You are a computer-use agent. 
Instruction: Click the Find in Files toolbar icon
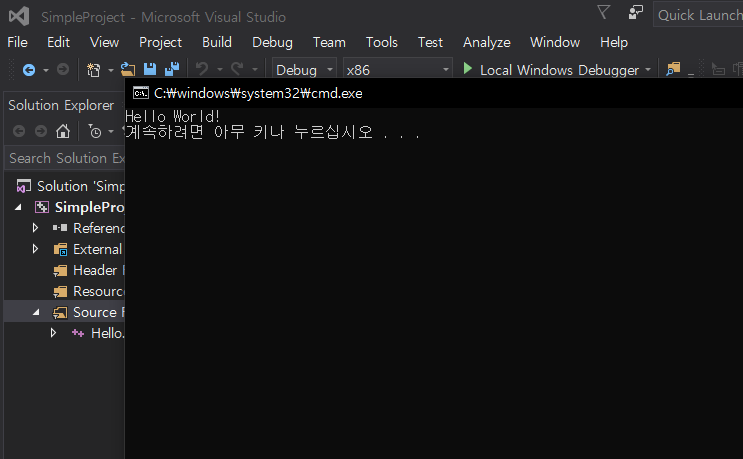[x=673, y=69]
